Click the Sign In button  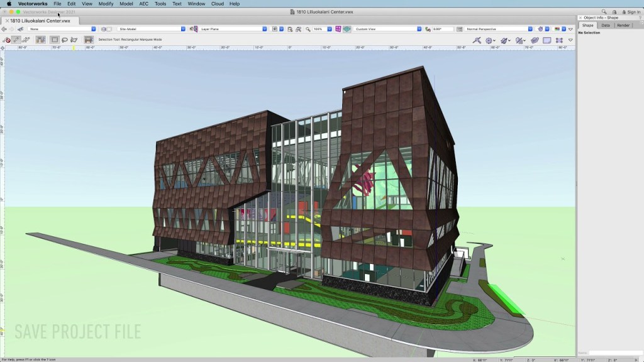[x=631, y=12]
